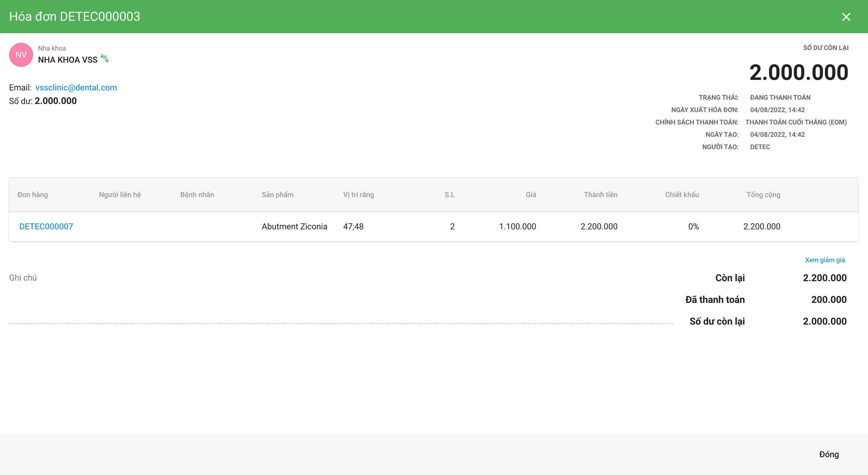Click the Người liên hệ column header
Image resolution: width=868 pixels, height=475 pixels.
[x=120, y=195]
